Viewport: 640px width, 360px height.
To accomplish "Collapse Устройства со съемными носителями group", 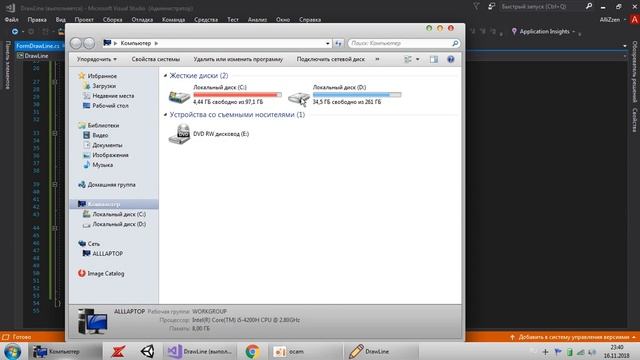I will coord(165,115).
